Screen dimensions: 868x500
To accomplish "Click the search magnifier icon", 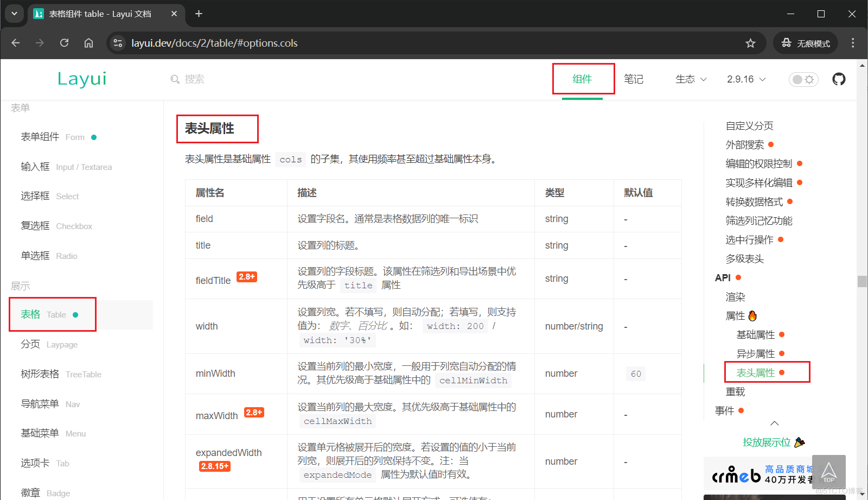I will tap(175, 79).
